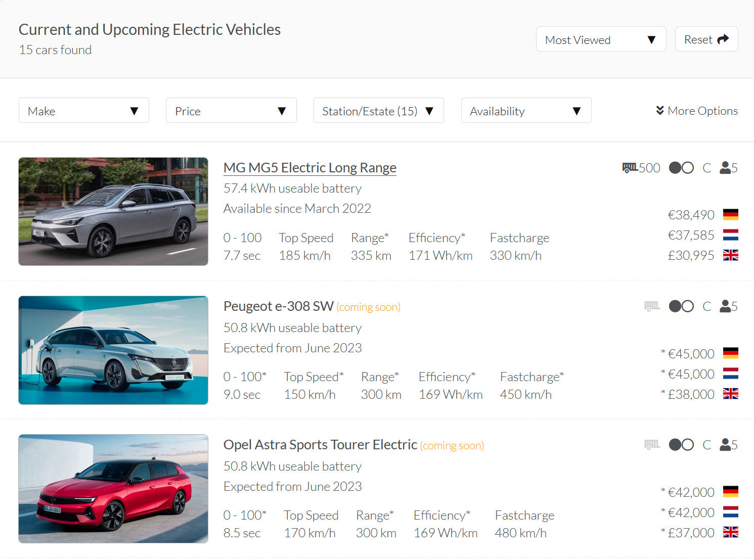This screenshot has height=560, width=754.
Task: Click the Reset button
Action: tap(706, 39)
